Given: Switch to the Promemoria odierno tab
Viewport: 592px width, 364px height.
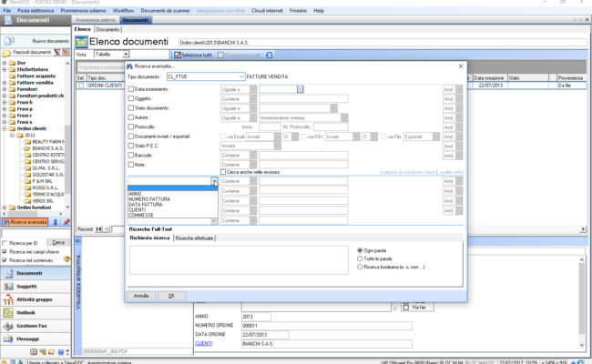Looking at the screenshot, I should pyautogui.click(x=96, y=20).
